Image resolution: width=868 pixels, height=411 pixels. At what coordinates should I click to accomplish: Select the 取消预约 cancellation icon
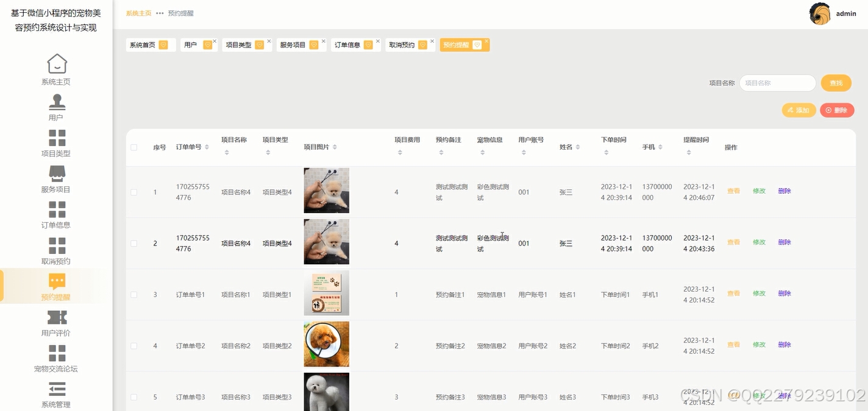pos(57,246)
